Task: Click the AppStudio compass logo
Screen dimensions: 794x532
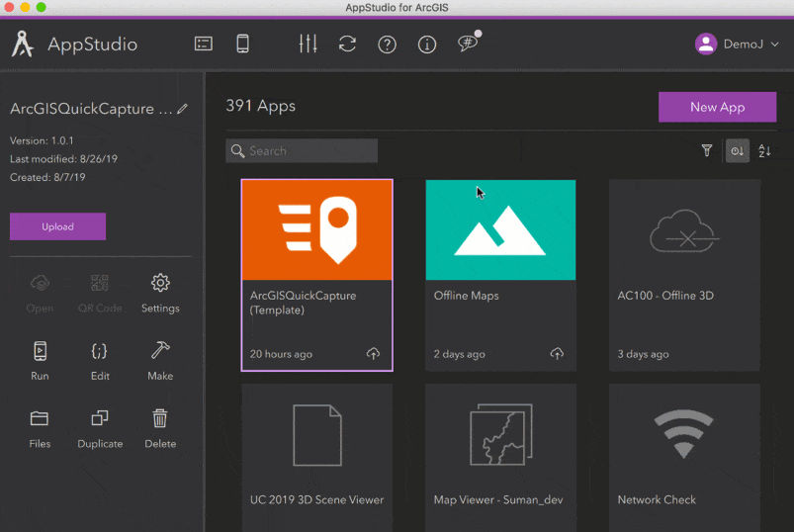Action: tap(23, 44)
